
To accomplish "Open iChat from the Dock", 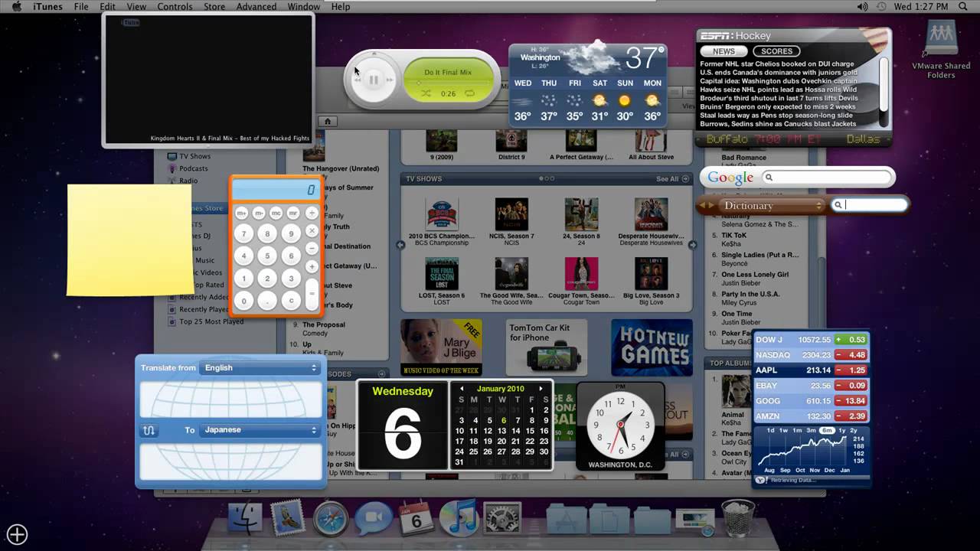I will coord(374,519).
